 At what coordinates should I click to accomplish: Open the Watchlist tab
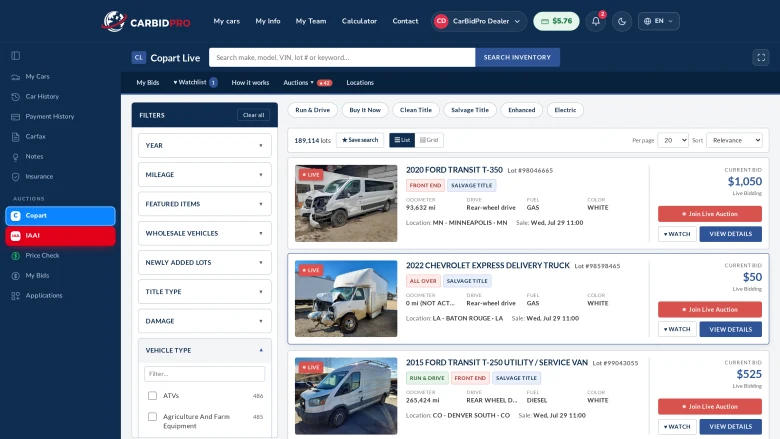pyautogui.click(x=195, y=83)
